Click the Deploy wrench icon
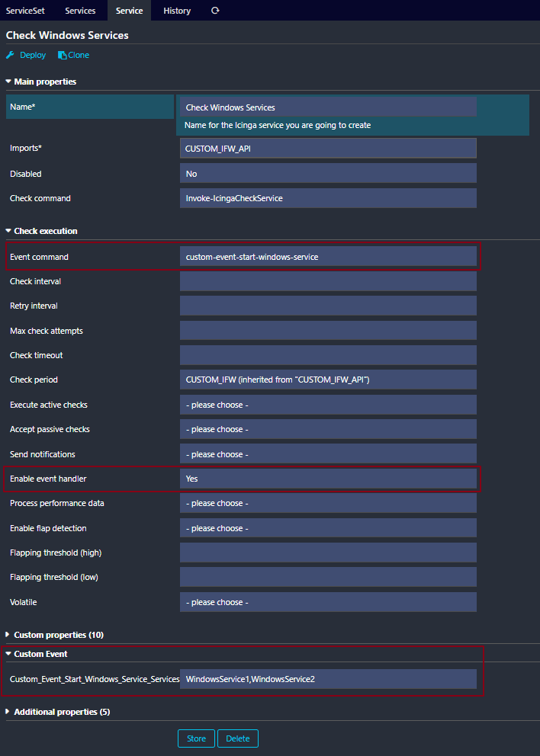This screenshot has height=756, width=540. [x=11, y=55]
